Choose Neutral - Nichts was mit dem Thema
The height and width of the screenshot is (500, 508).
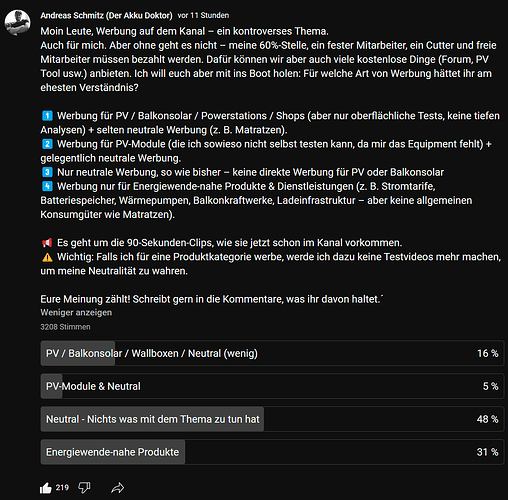pos(272,419)
